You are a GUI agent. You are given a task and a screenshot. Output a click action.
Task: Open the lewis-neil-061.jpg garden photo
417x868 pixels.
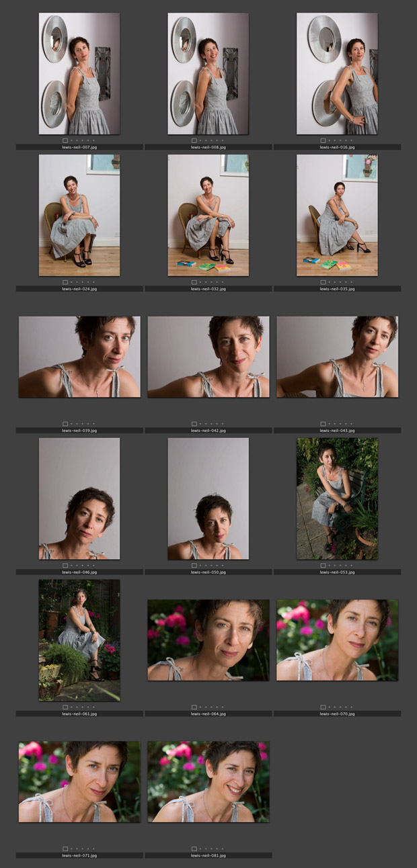pyautogui.click(x=79, y=640)
